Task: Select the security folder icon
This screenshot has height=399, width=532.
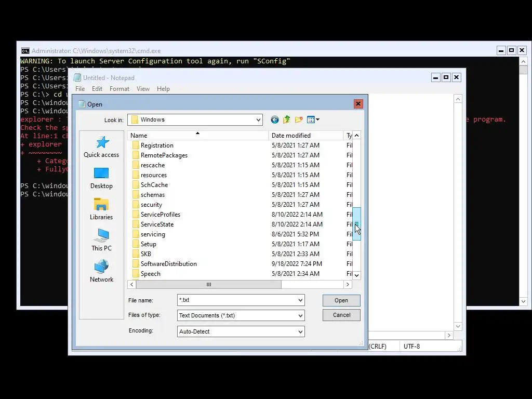Action: [x=136, y=204]
